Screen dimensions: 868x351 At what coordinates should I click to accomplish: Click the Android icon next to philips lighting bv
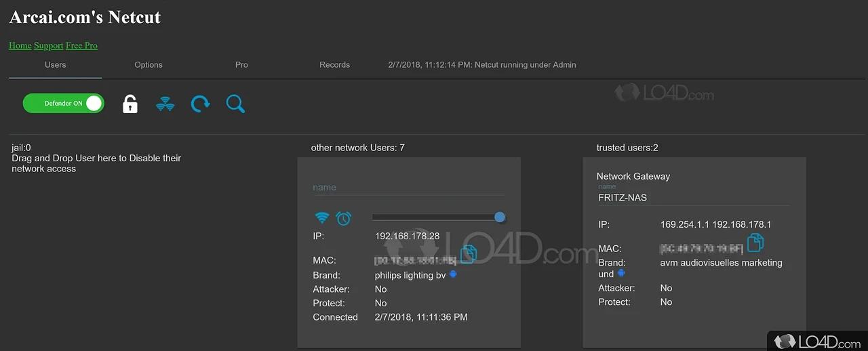pos(453,274)
